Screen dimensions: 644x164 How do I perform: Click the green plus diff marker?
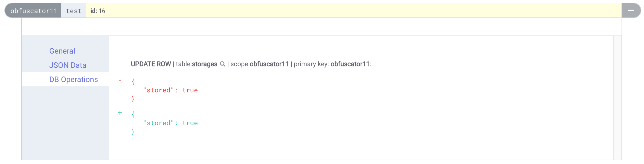click(120, 113)
